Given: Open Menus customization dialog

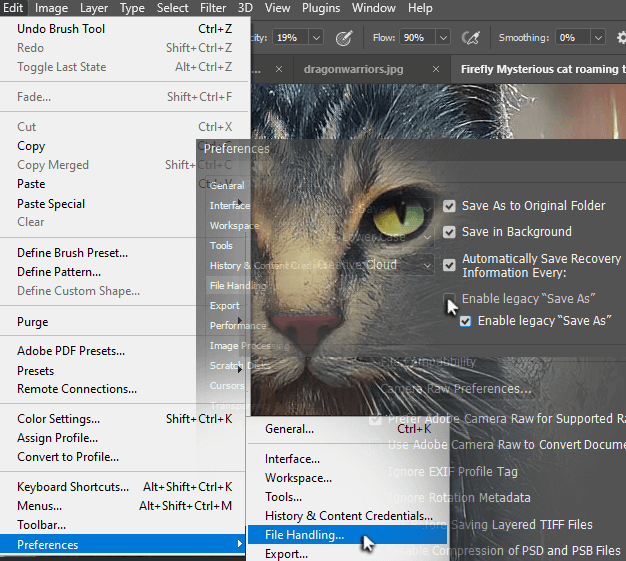Looking at the screenshot, I should [x=125, y=506].
